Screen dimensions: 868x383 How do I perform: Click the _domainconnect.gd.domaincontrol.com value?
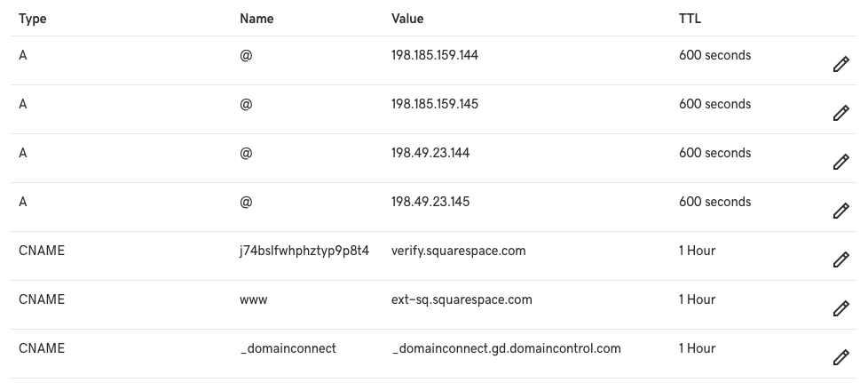click(x=506, y=348)
